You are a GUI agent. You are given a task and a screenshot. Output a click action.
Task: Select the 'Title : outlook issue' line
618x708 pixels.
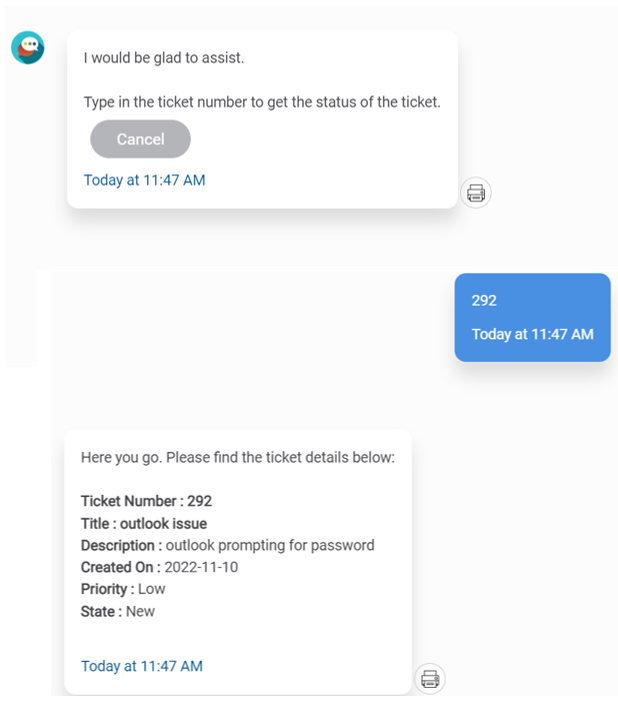pos(144,523)
